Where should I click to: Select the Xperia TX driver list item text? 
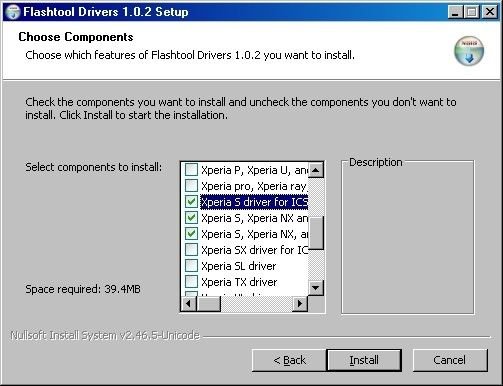pos(239,282)
